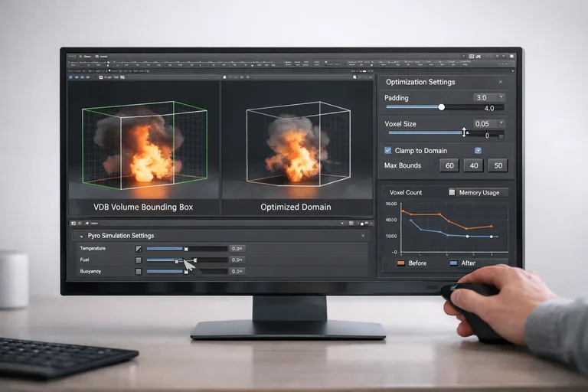Click the Max Bounds 60 button

click(449, 165)
